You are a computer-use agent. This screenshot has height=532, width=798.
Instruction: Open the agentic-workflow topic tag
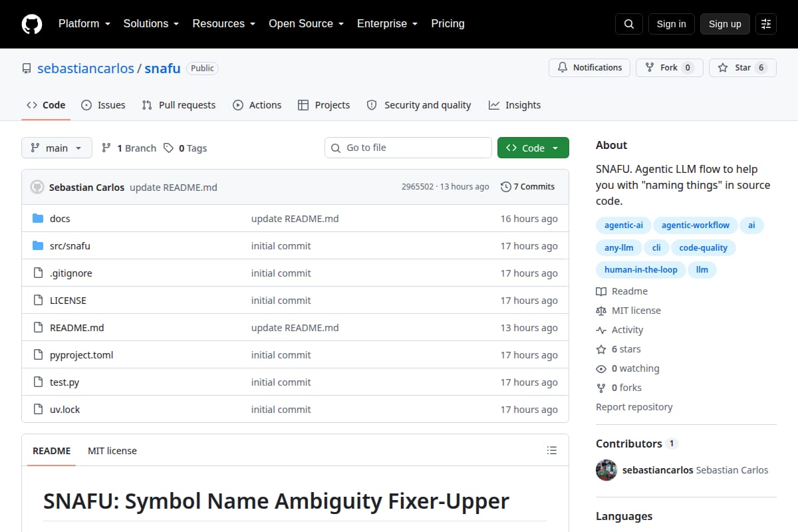(696, 225)
